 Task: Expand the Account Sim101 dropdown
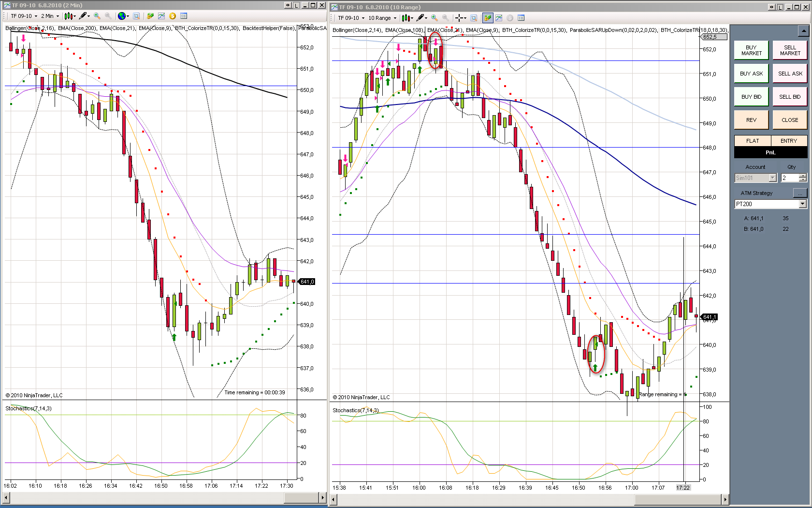pos(772,178)
